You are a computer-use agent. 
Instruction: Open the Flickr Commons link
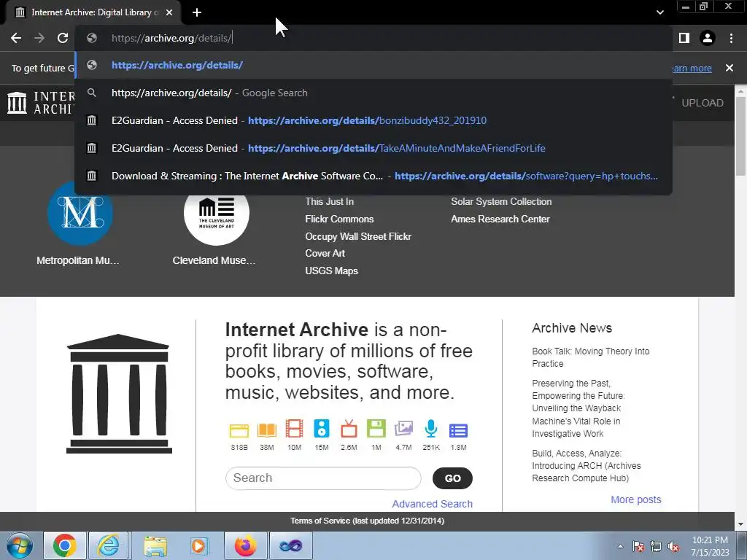[x=339, y=219]
